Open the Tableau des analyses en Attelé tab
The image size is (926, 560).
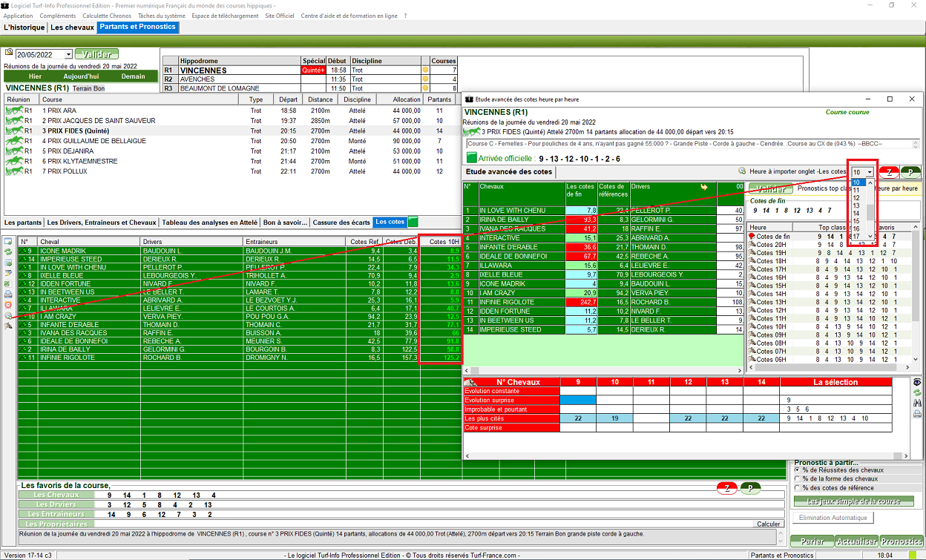209,223
